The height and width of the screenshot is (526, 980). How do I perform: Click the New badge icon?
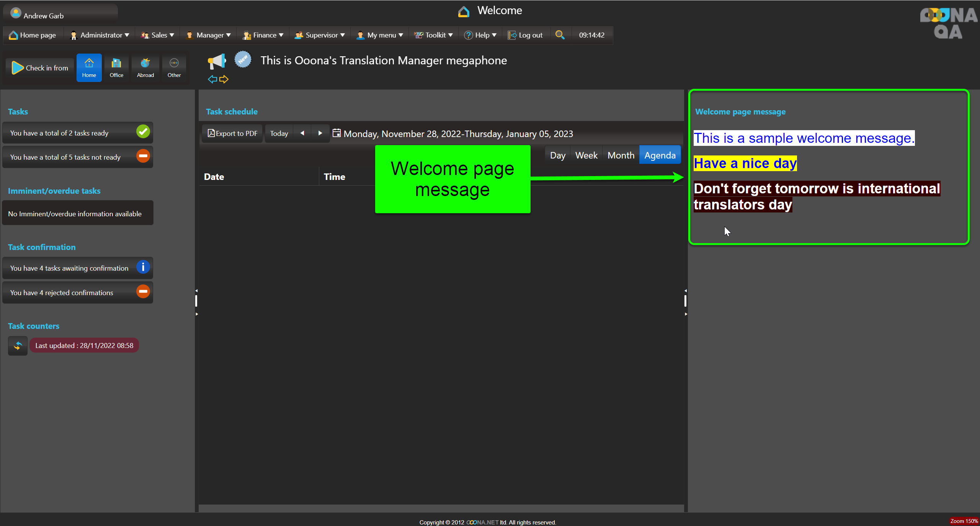243,60
